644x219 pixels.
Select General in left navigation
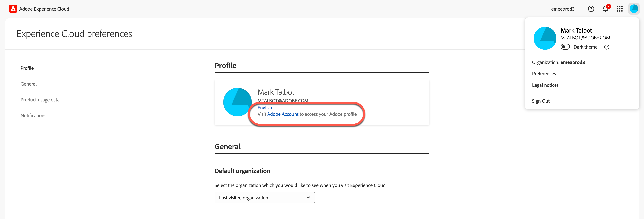[x=28, y=84]
